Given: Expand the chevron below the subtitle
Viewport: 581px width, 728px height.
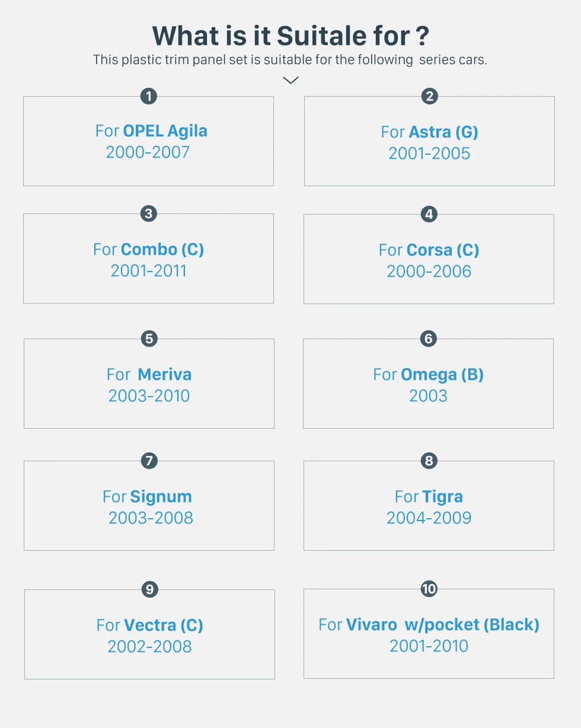Looking at the screenshot, I should point(290,80).
